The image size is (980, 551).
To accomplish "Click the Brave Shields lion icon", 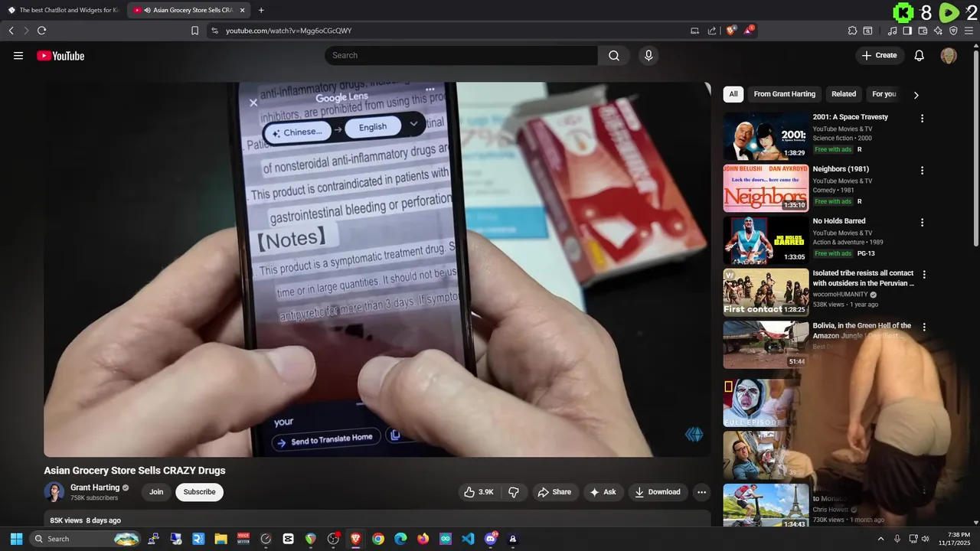I will pos(731,30).
